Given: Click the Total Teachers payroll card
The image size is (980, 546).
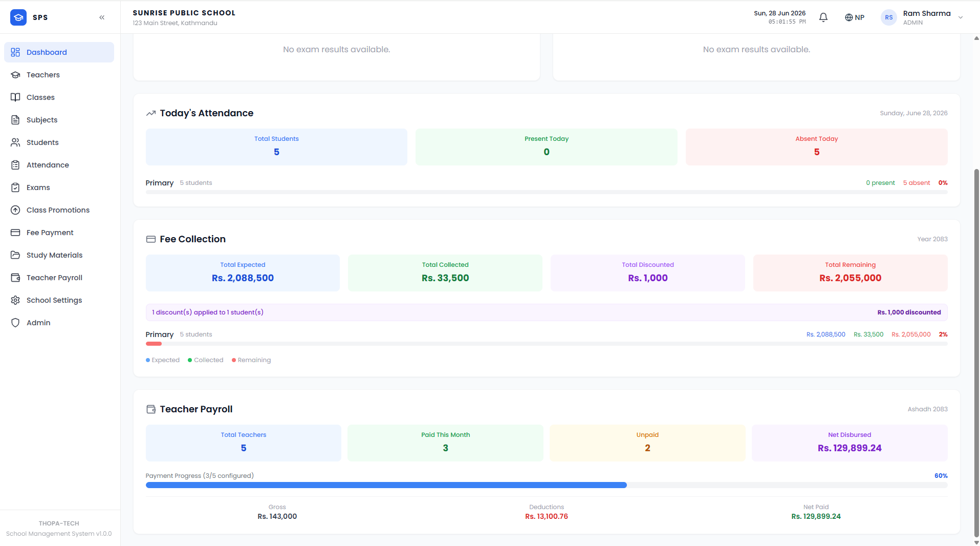Looking at the screenshot, I should [x=244, y=443].
